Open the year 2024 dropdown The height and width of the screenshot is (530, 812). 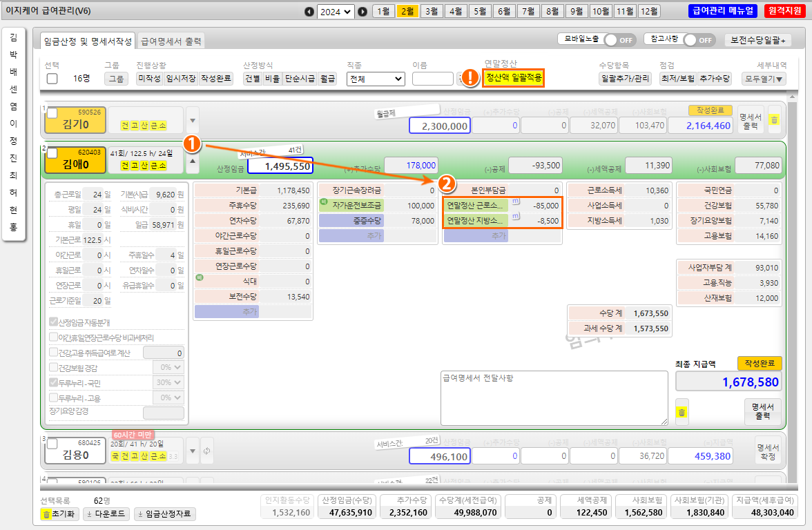pos(336,12)
